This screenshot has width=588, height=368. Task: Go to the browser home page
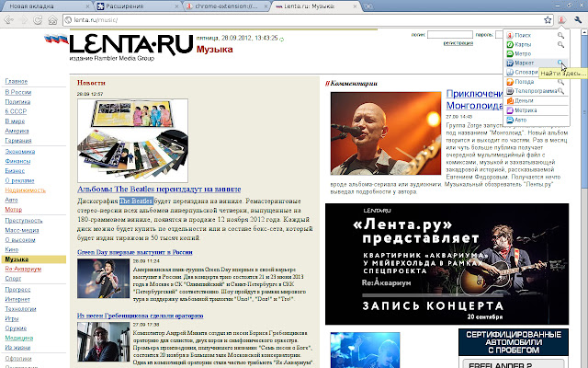point(52,19)
